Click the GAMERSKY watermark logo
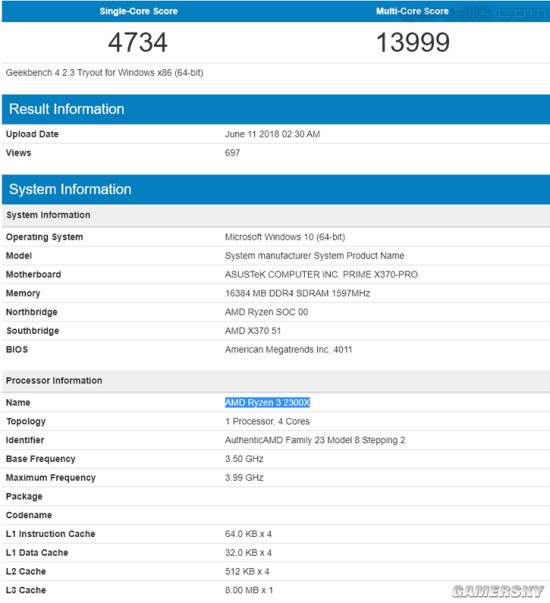The width and height of the screenshot is (550, 603). (498, 591)
